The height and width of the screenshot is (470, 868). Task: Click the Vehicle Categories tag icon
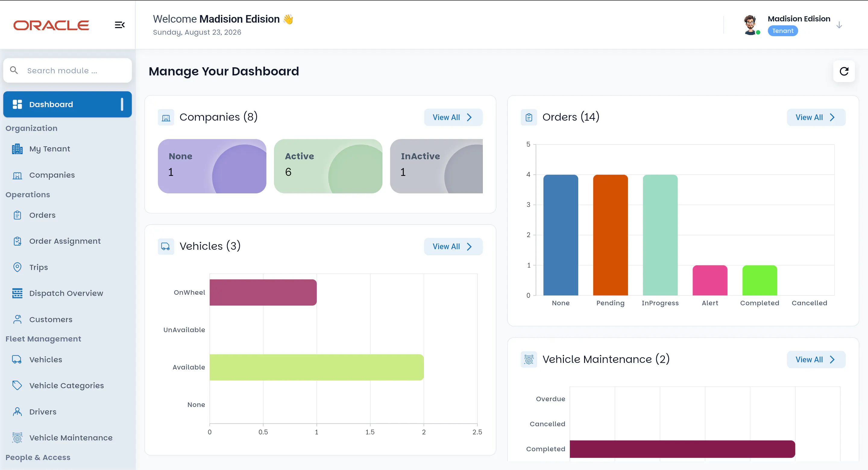coord(17,385)
